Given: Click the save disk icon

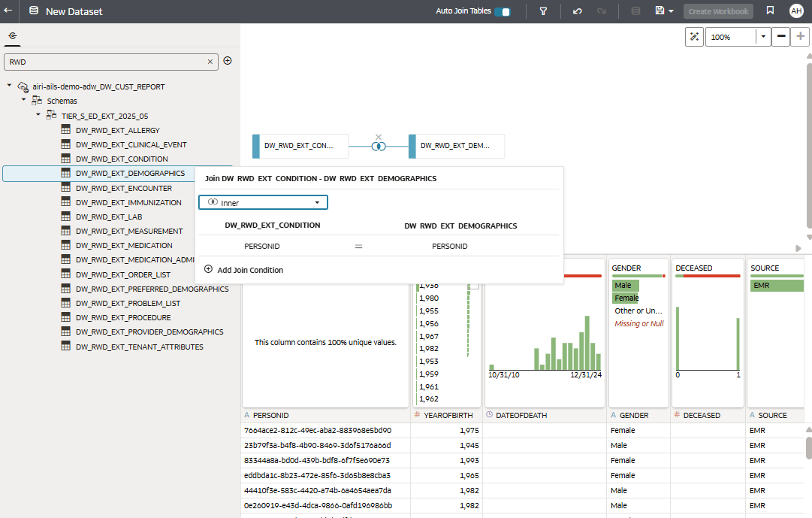Looking at the screenshot, I should click(660, 11).
